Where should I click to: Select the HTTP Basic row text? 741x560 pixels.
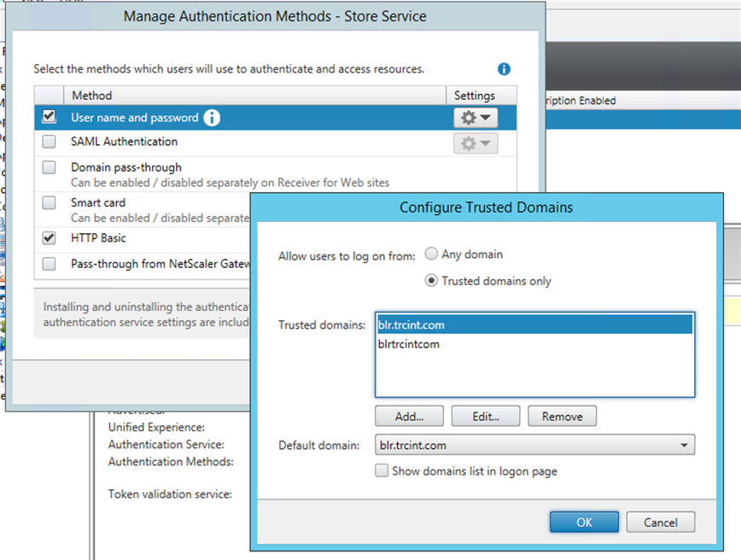pos(98,237)
